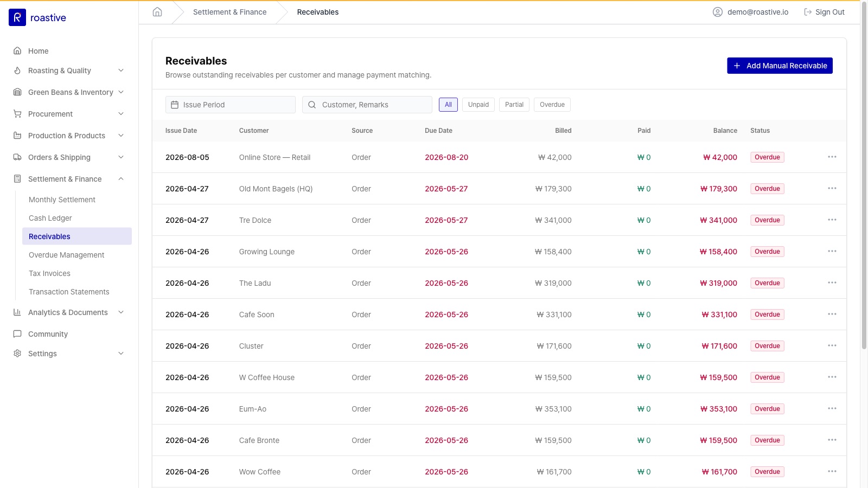Click the user account avatar icon
Viewport: 868px width, 488px height.
point(718,12)
